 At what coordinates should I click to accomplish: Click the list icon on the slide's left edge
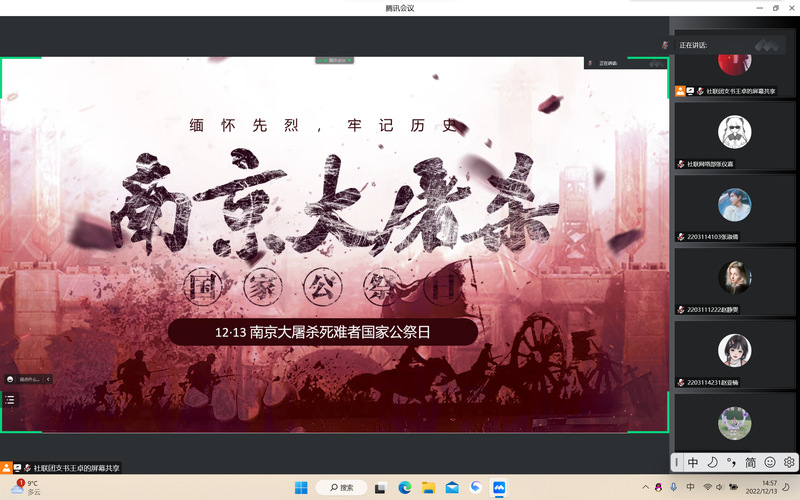click(10, 399)
